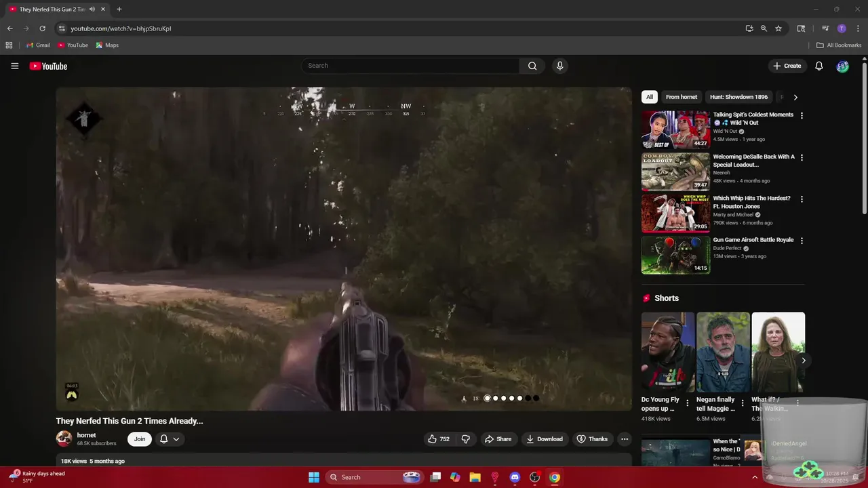Select the All filter chip

[x=650, y=97]
